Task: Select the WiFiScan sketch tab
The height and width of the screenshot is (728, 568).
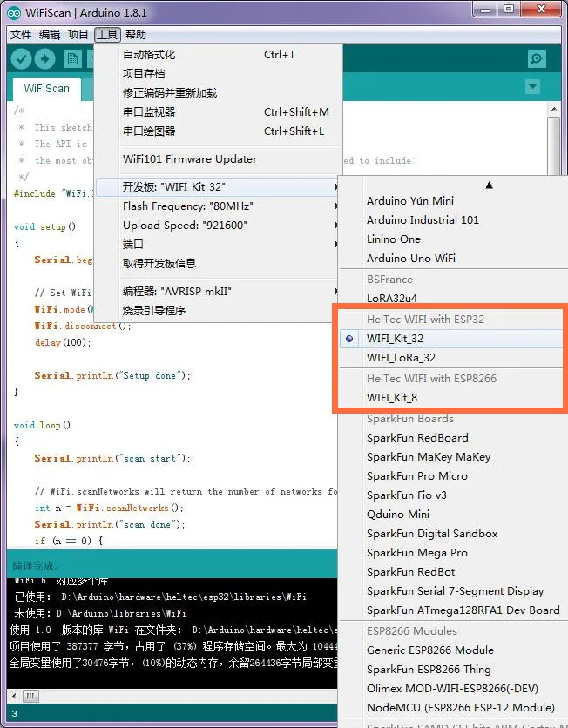Action: click(x=46, y=89)
